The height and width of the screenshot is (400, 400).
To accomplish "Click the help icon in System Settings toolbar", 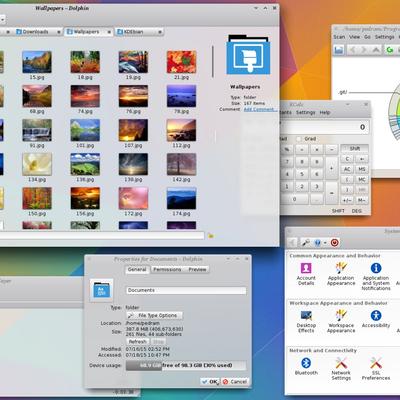I will point(317,242).
